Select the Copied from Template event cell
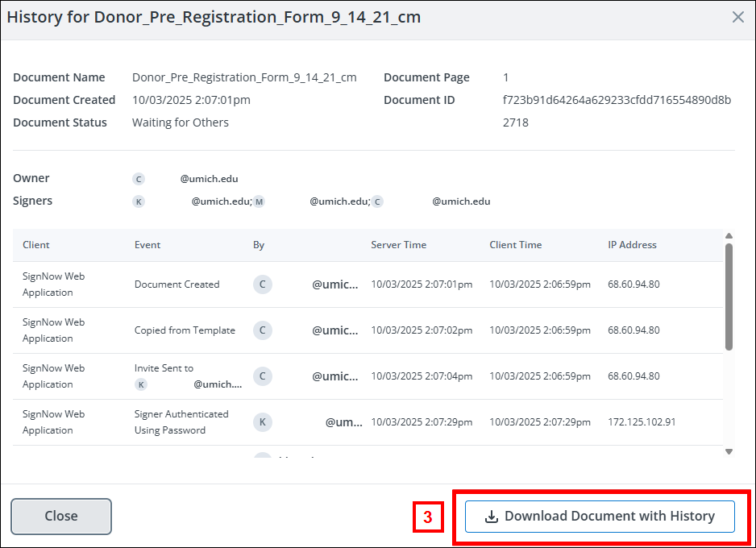Screen dimensions: 756x548 (x=185, y=330)
